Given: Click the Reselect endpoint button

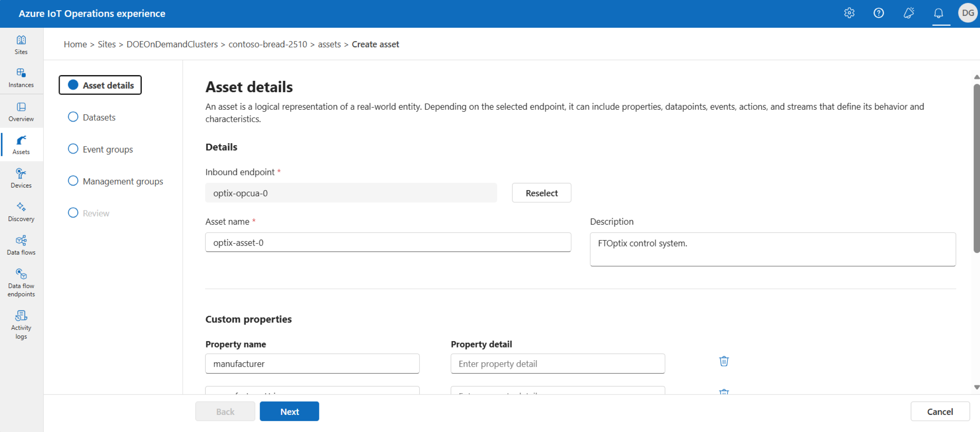Looking at the screenshot, I should 541,193.
